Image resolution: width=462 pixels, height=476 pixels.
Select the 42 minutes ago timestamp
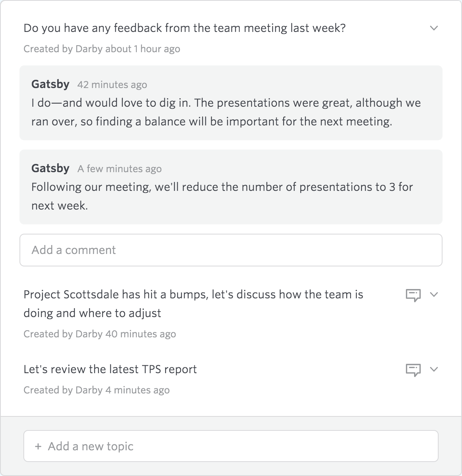pyautogui.click(x=113, y=85)
